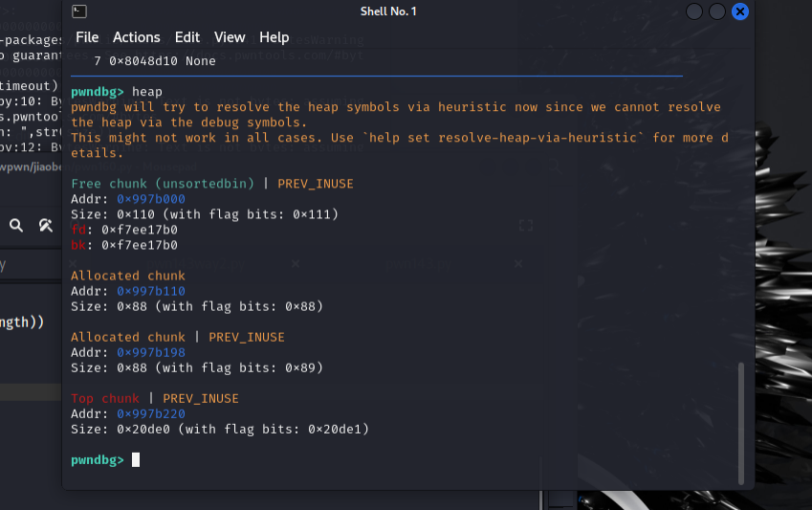This screenshot has height=510, width=812.
Task: Open the View menu
Action: point(230,37)
